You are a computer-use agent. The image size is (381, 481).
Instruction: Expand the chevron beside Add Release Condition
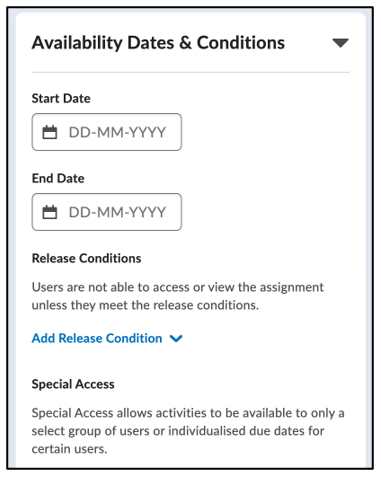pos(176,339)
